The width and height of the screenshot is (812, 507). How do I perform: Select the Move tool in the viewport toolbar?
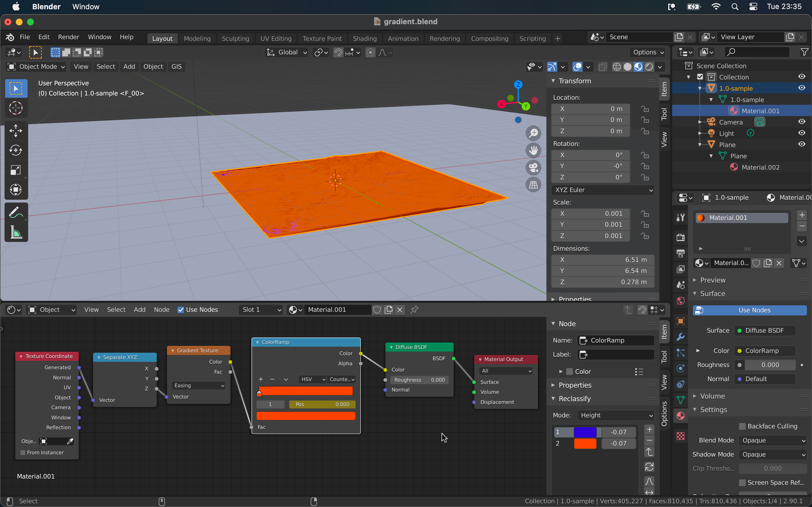(16, 130)
